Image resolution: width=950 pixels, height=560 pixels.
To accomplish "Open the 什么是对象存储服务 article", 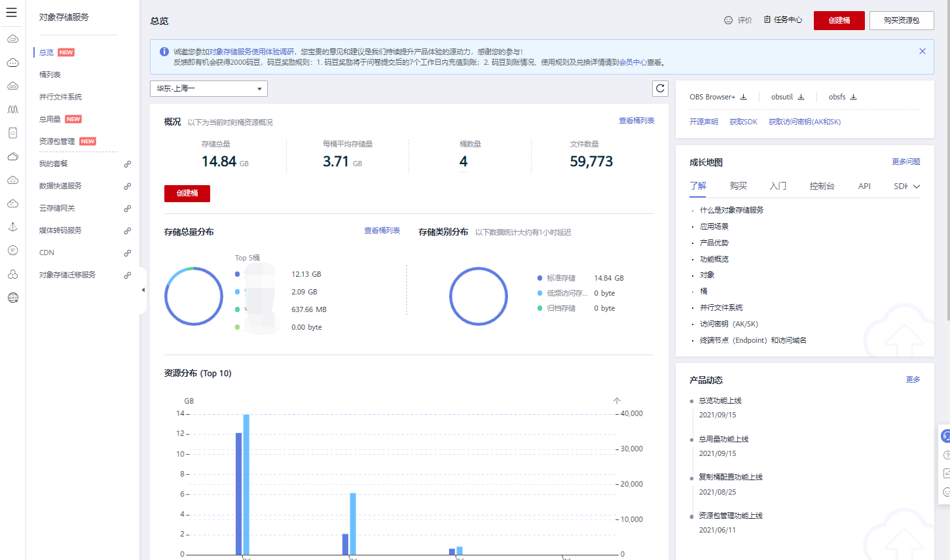I will pos(731,210).
